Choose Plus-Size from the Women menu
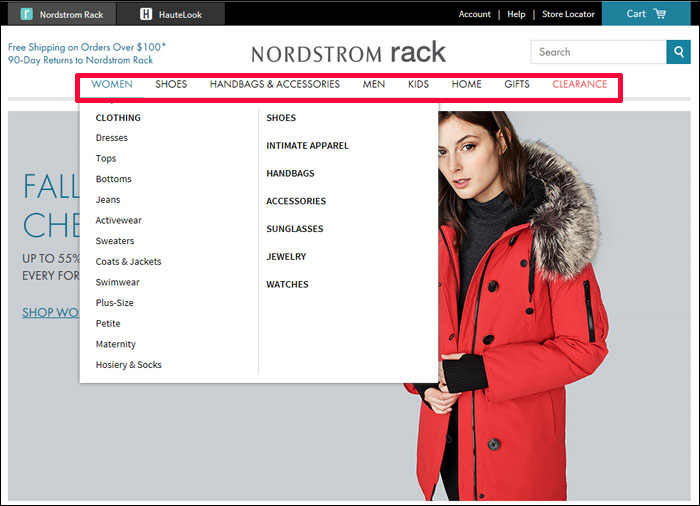This screenshot has width=700, height=506. [114, 303]
